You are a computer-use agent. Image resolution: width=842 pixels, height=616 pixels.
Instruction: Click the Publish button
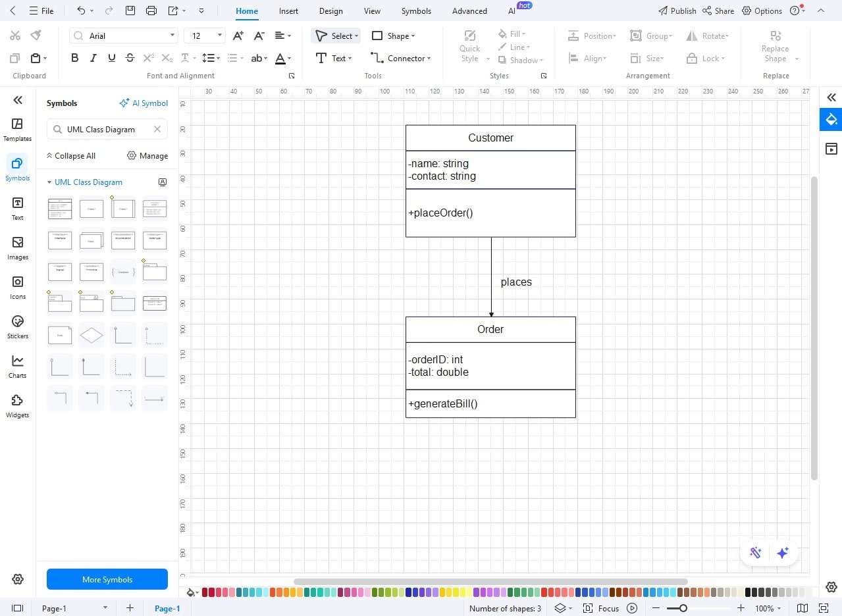pos(677,11)
